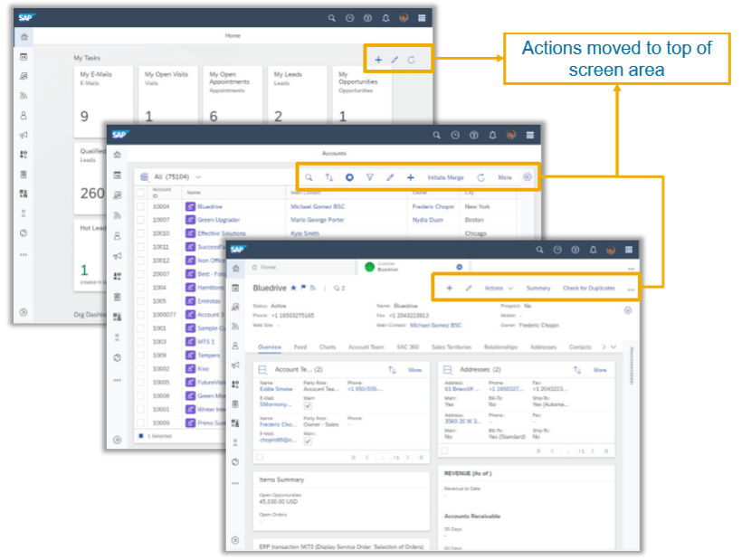Viewport: 742px width, 560px height.
Task: Click the search icon in Home window header
Action: click(332, 18)
